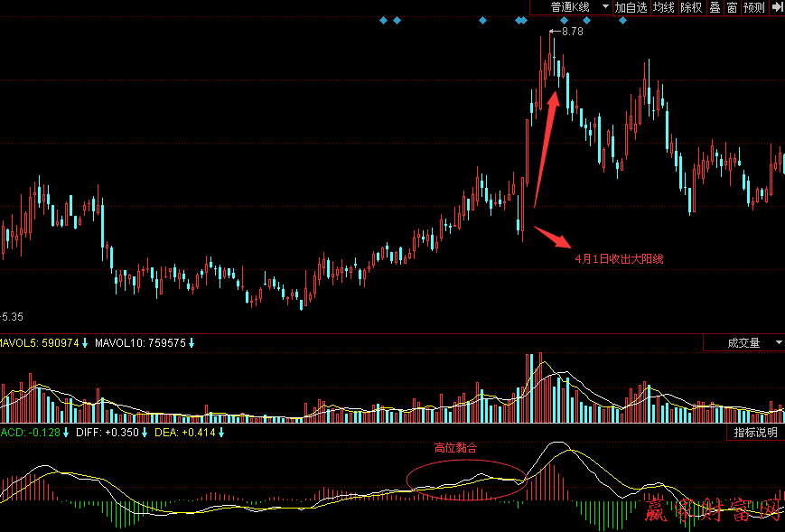The image size is (785, 532).
Task: Toggle the 除权 ex-rights adjustment
Action: pos(691,7)
